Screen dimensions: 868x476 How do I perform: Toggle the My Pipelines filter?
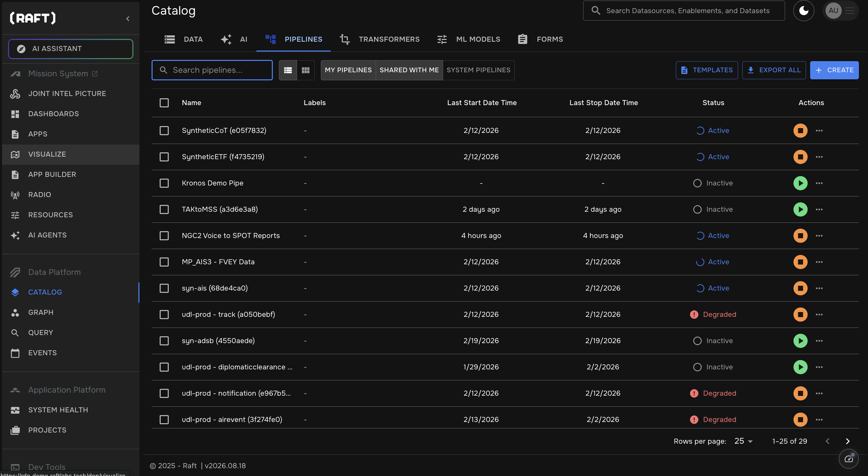(348, 70)
